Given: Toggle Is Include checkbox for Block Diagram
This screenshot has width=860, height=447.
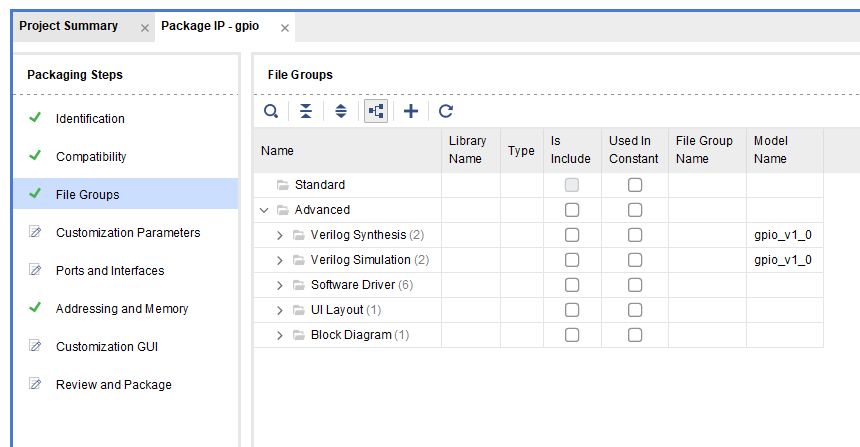Looking at the screenshot, I should 571,335.
